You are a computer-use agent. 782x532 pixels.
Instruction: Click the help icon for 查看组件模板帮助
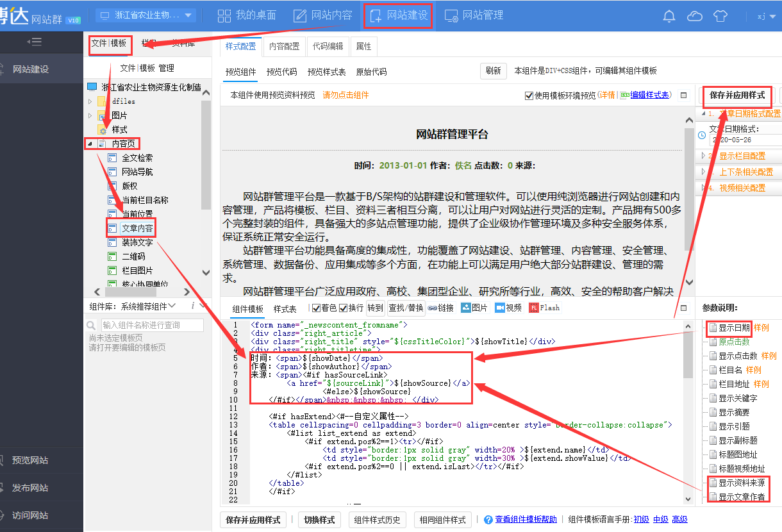pos(488,520)
